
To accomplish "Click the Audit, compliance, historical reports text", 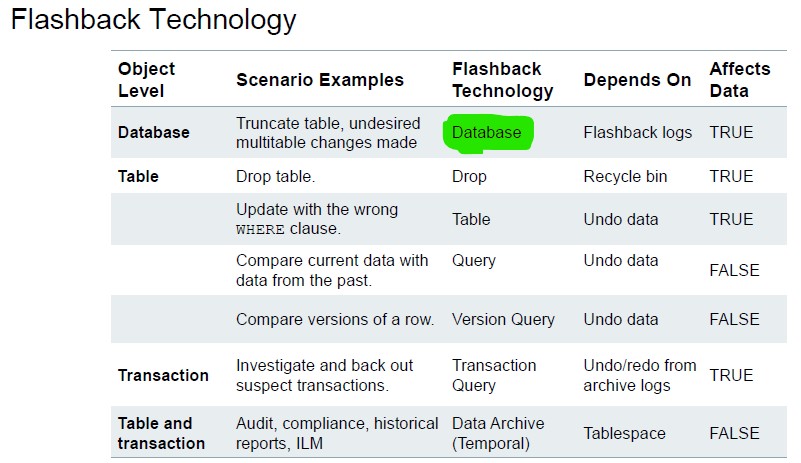I will point(337,433).
